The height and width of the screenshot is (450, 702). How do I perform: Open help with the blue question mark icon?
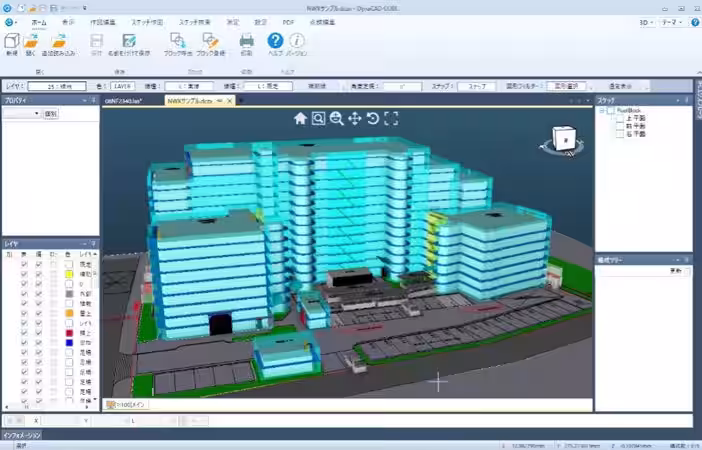[x=275, y=41]
